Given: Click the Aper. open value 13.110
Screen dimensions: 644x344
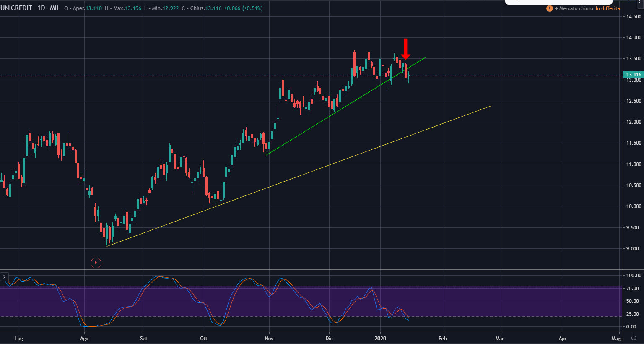Looking at the screenshot, I should 93,8.
